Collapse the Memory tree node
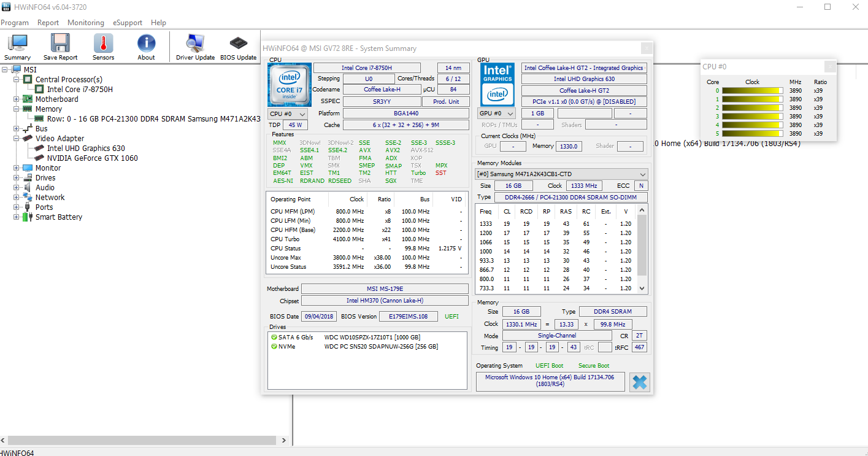 coord(16,109)
